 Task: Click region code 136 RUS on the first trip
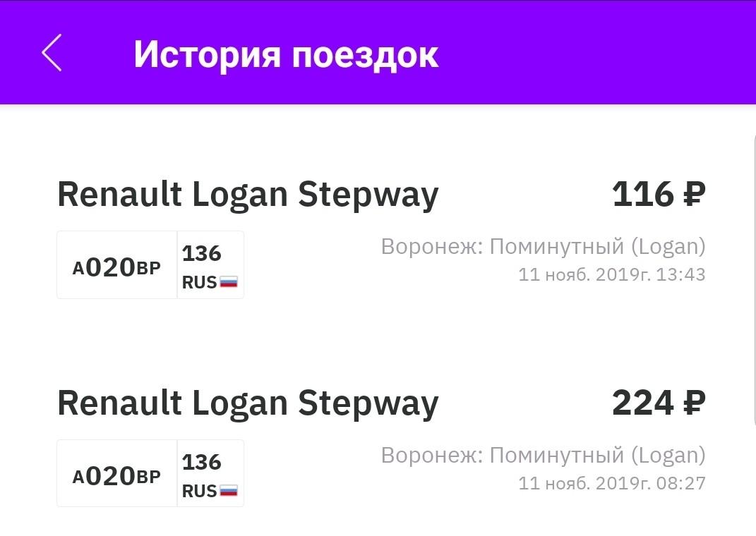click(x=209, y=267)
